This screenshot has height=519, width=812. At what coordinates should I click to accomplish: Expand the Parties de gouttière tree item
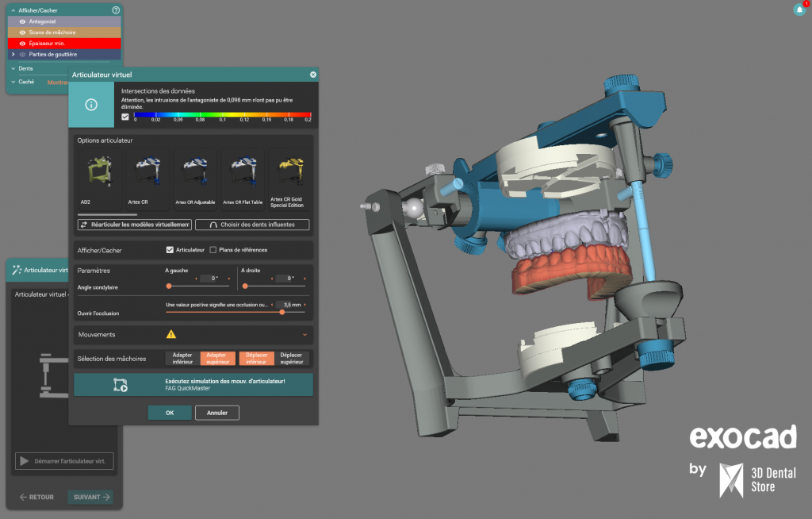coord(13,54)
